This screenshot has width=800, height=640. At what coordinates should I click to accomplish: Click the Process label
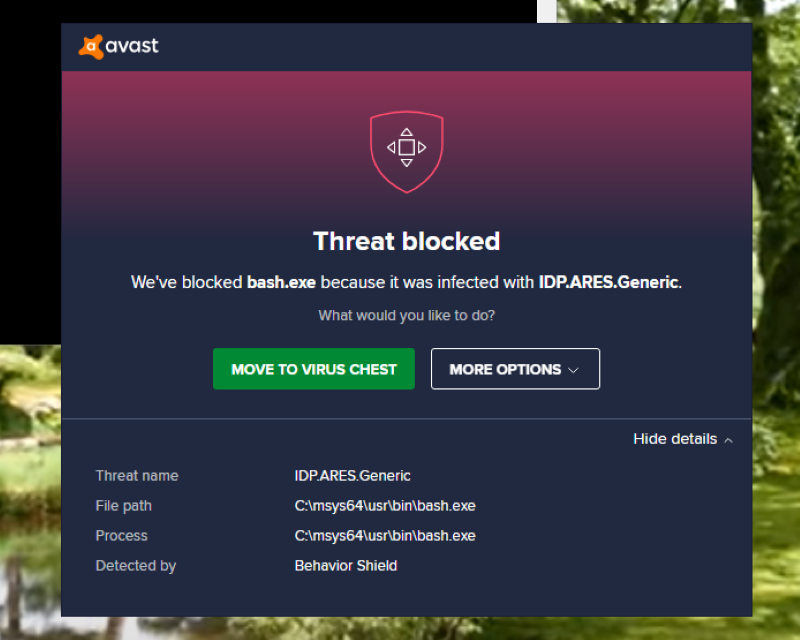122,536
